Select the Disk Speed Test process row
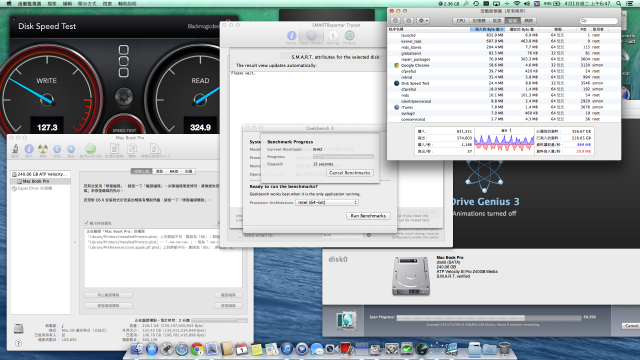This screenshot has width=640, height=360. (504, 83)
